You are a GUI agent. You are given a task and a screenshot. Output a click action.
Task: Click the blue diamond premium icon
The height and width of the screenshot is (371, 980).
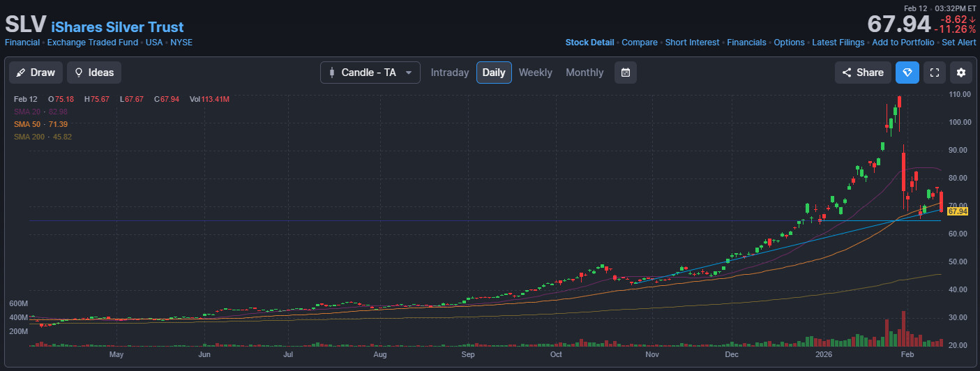pos(907,73)
